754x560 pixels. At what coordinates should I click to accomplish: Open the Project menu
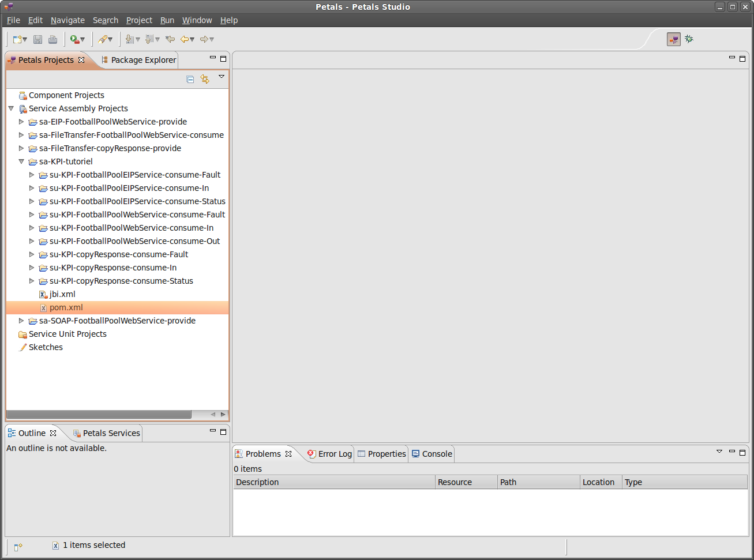139,20
